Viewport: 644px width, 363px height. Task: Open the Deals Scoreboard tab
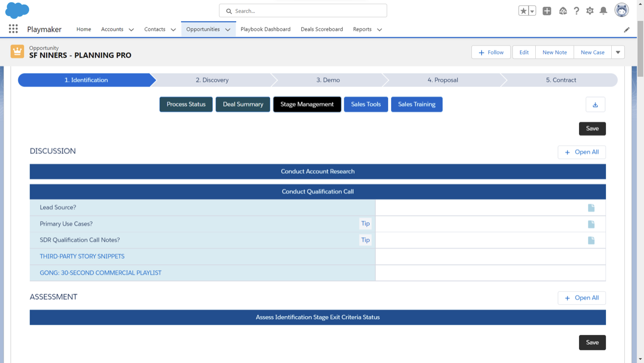pos(321,29)
